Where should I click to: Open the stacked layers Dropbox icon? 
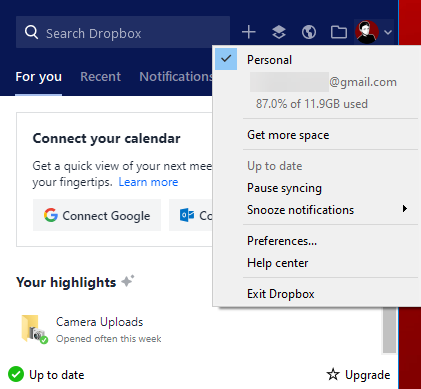pos(279,32)
